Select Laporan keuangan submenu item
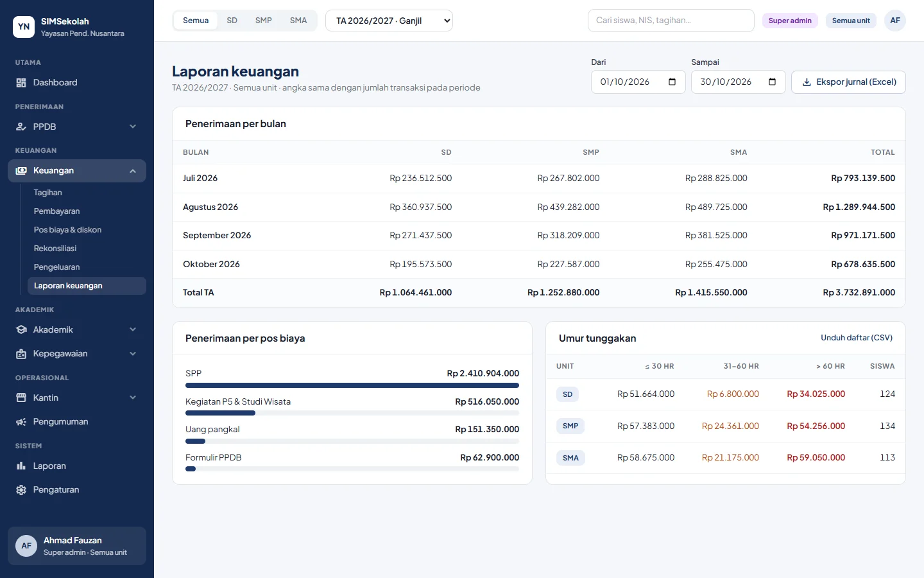Viewport: 924px width, 578px height. tap(86, 286)
